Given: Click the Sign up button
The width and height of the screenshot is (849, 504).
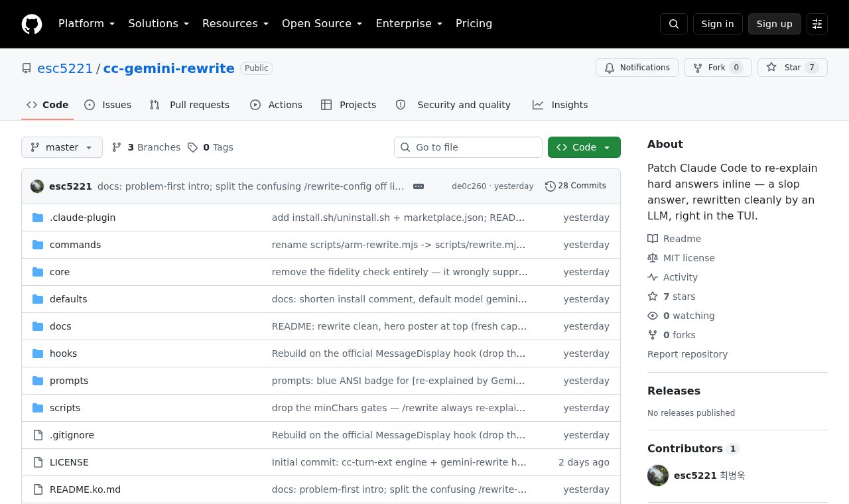Looking at the screenshot, I should (x=775, y=24).
